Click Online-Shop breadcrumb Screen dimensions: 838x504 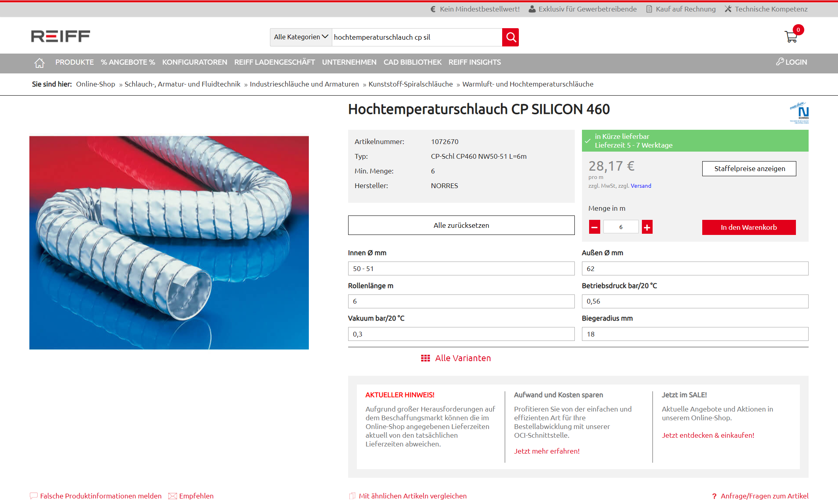[x=96, y=84]
